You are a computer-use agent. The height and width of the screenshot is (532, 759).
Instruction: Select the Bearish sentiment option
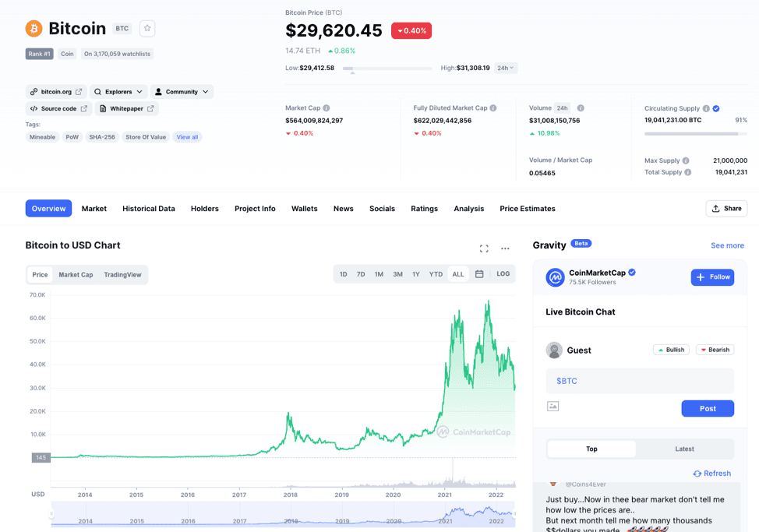coord(715,350)
